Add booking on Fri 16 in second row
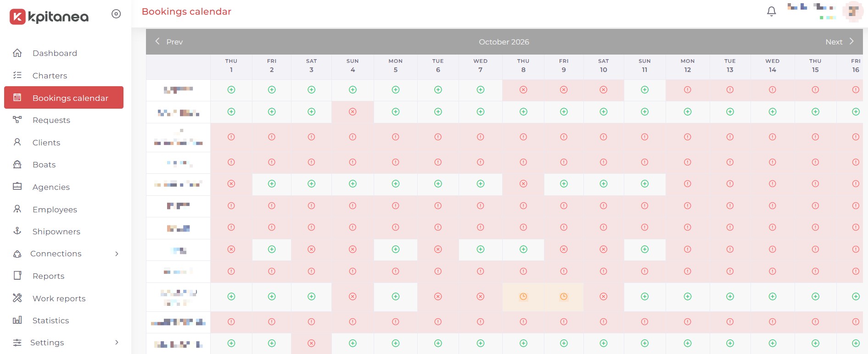Image resolution: width=868 pixels, height=354 pixels. (x=856, y=111)
